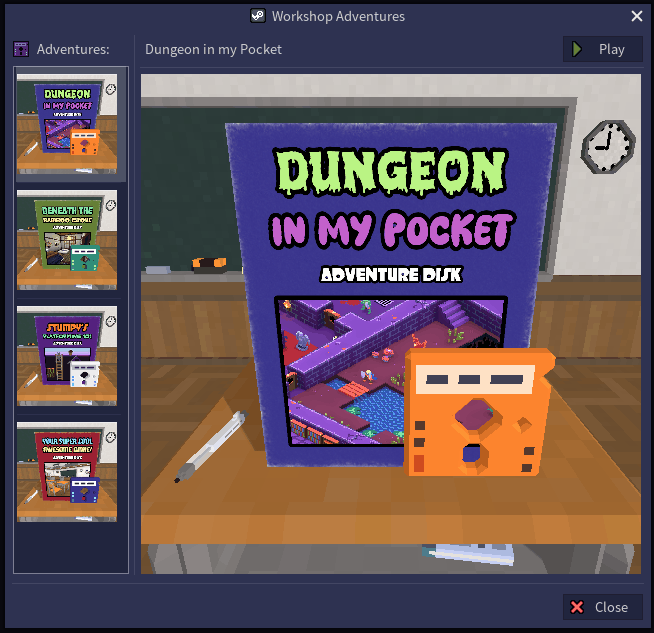654x633 pixels.
Task: Select the green Beneath The adventure thumbnail
Action: pos(67,240)
